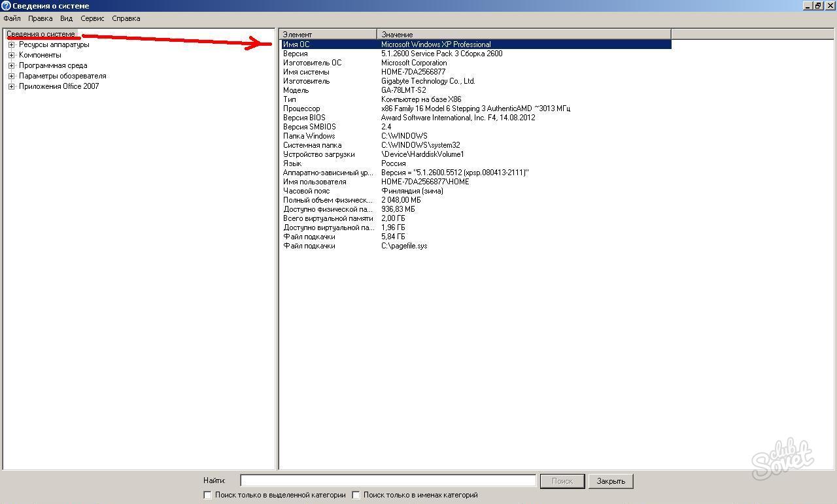
Task: Click the System Information title bar icon
Action: [6, 6]
